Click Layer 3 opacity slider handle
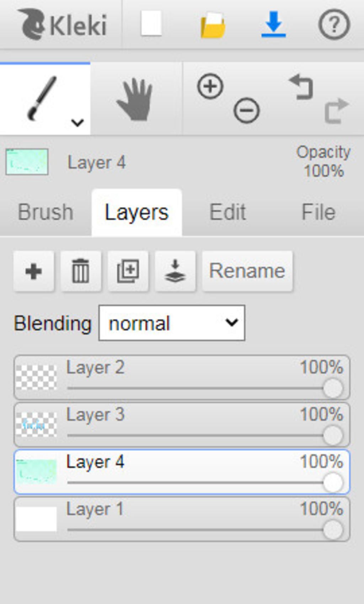 tap(333, 435)
